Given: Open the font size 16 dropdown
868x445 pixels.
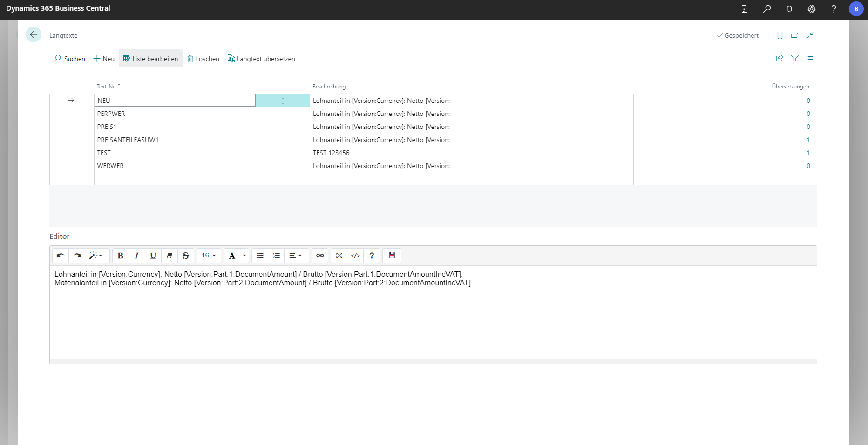Looking at the screenshot, I should pyautogui.click(x=209, y=256).
